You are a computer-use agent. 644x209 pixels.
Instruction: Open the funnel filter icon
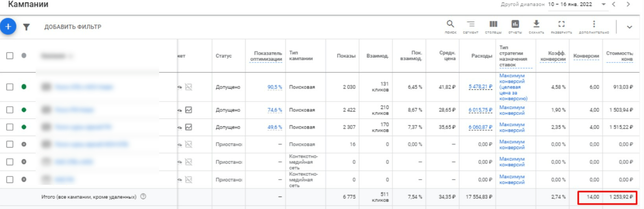coord(26,27)
